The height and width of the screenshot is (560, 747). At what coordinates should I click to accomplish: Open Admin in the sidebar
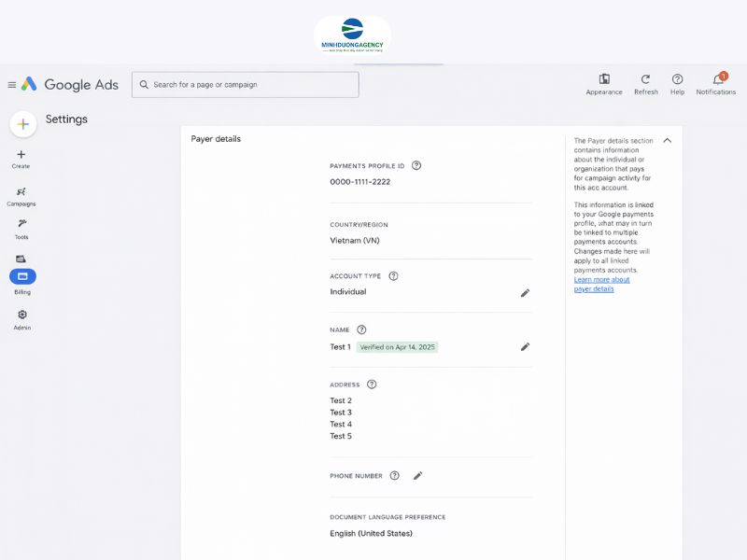[22, 315]
